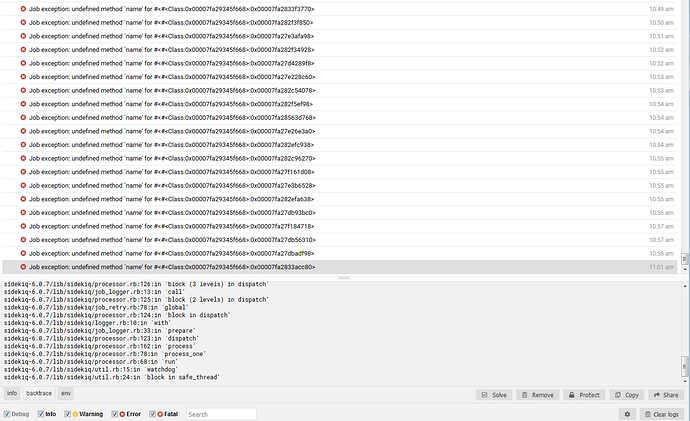Screen dimensions: 690x421
Task: Toggle the Info level checkbox
Action: (41, 414)
